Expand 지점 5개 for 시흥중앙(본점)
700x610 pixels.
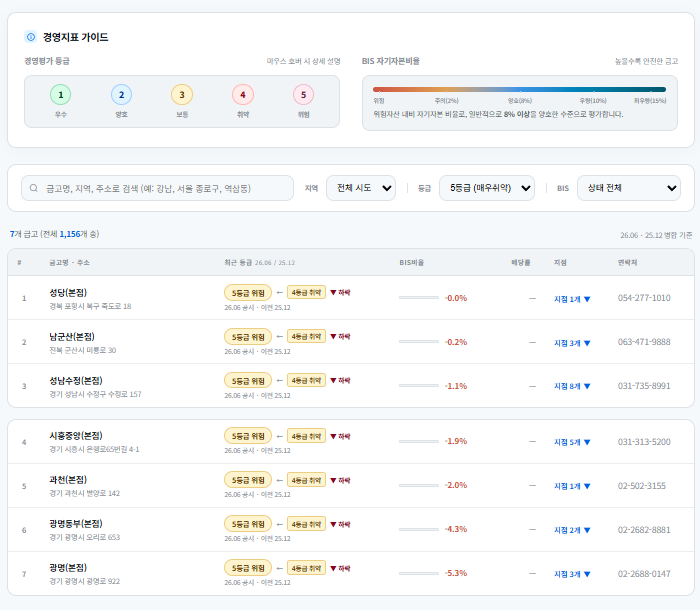(572, 442)
